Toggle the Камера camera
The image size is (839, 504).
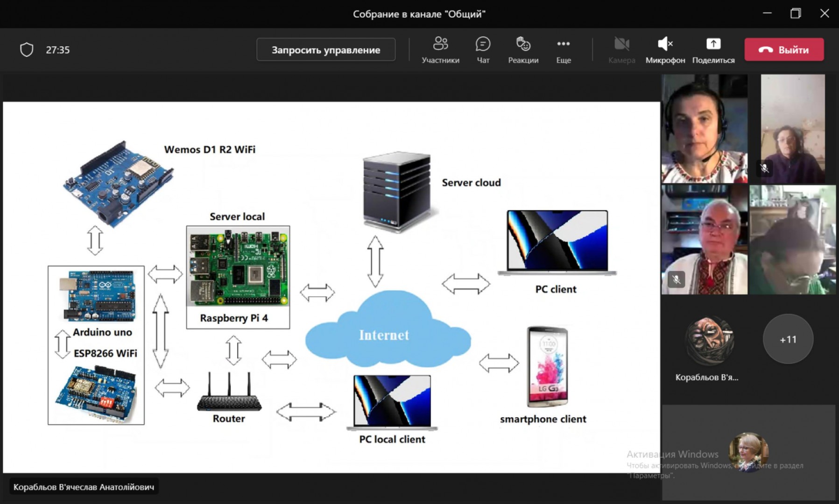(621, 50)
